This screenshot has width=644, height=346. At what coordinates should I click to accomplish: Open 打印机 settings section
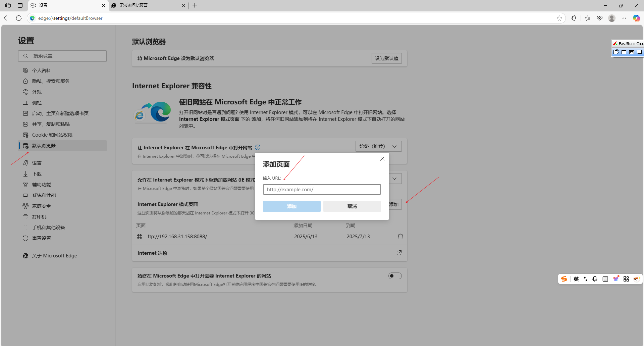pyautogui.click(x=62, y=217)
